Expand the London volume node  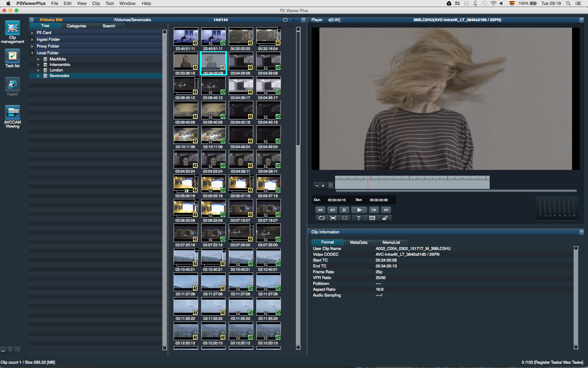pyautogui.click(x=38, y=70)
